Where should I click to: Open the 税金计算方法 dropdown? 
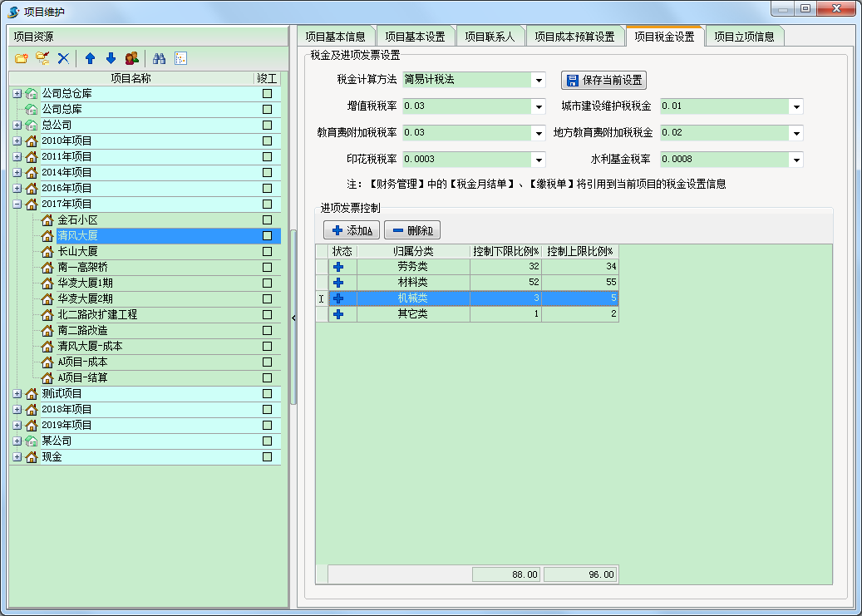(539, 81)
